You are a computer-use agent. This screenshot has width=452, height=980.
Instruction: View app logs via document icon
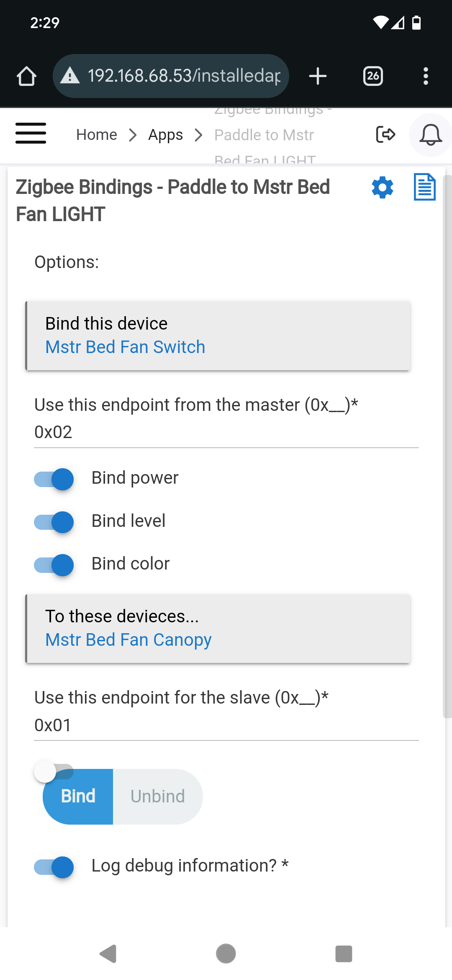(424, 187)
